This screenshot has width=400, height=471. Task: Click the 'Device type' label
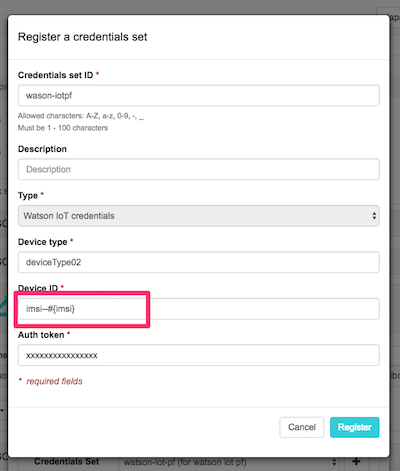coord(43,242)
